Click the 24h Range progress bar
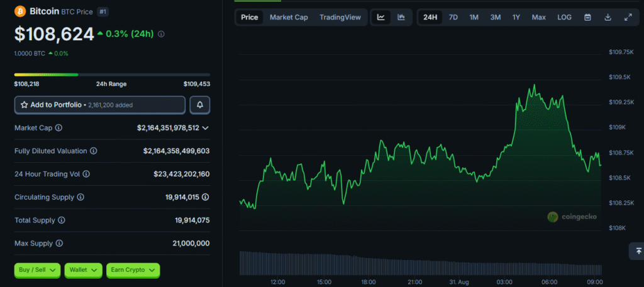644x287 pixels. (112, 75)
